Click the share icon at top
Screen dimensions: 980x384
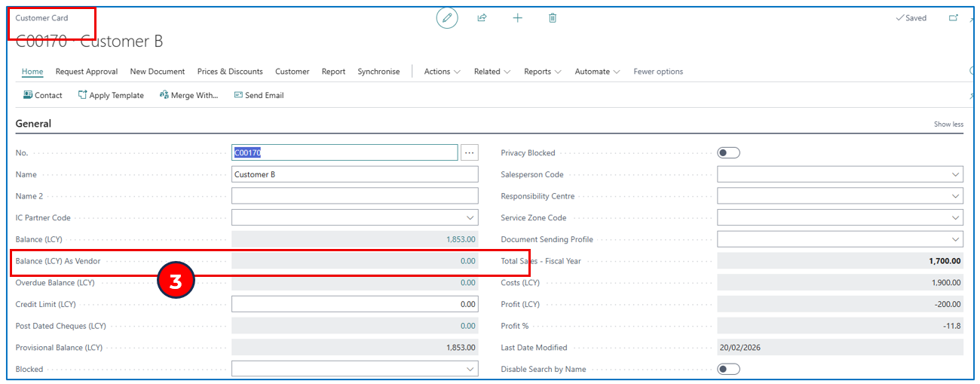482,18
